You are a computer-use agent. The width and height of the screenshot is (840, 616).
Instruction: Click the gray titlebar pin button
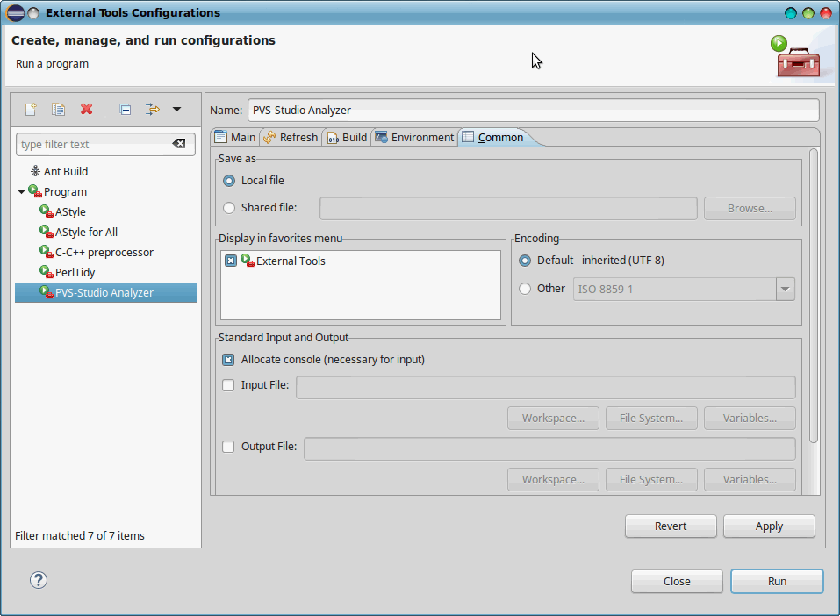click(33, 13)
